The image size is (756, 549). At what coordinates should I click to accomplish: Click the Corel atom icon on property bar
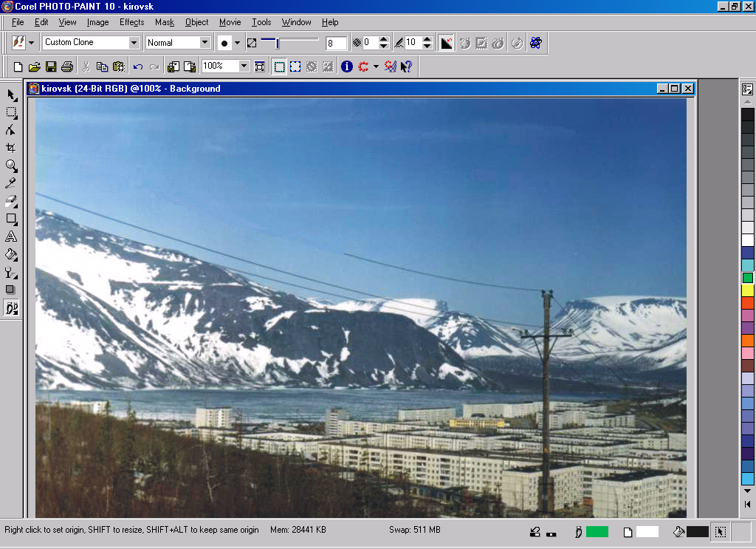(536, 43)
